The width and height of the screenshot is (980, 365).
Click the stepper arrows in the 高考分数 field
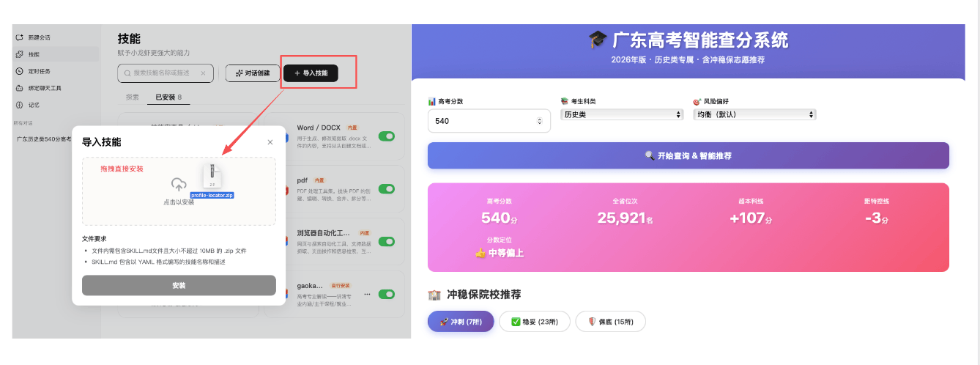540,121
